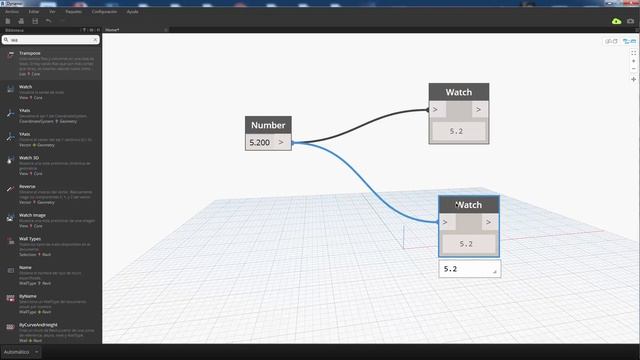Select Watch 3D search result title
Viewport: 640px width, 360px height.
(x=29, y=158)
